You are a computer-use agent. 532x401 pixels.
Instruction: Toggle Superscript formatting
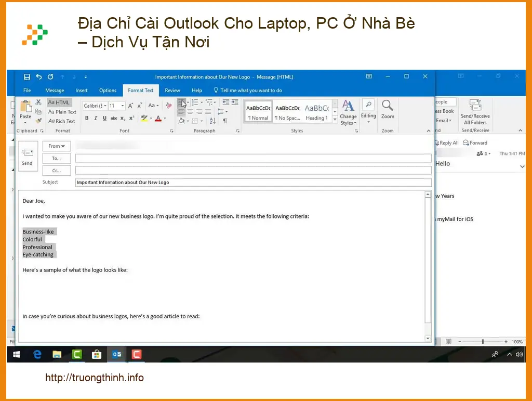click(x=131, y=118)
